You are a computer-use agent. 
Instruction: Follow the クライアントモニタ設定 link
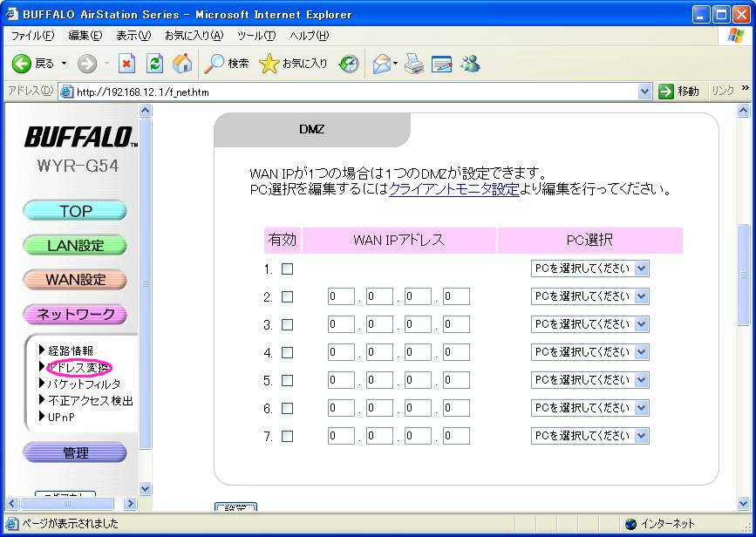click(x=453, y=189)
